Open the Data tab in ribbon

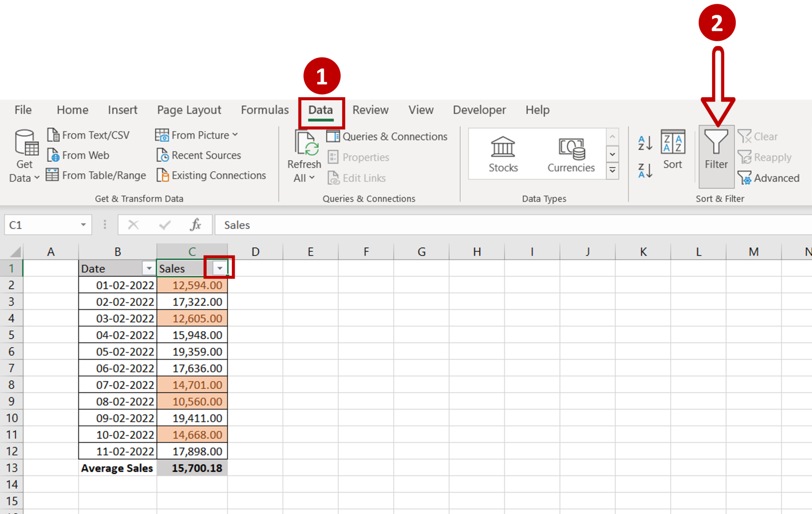click(321, 109)
